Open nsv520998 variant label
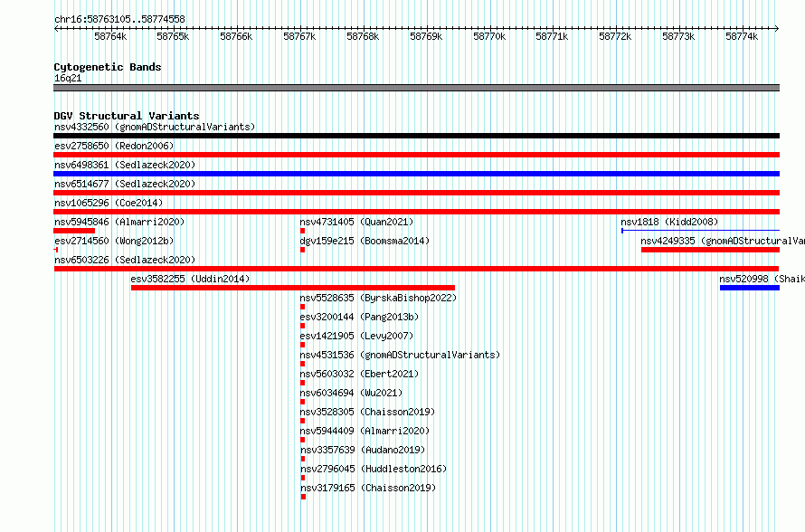This screenshot has width=805, height=532. 762,279
